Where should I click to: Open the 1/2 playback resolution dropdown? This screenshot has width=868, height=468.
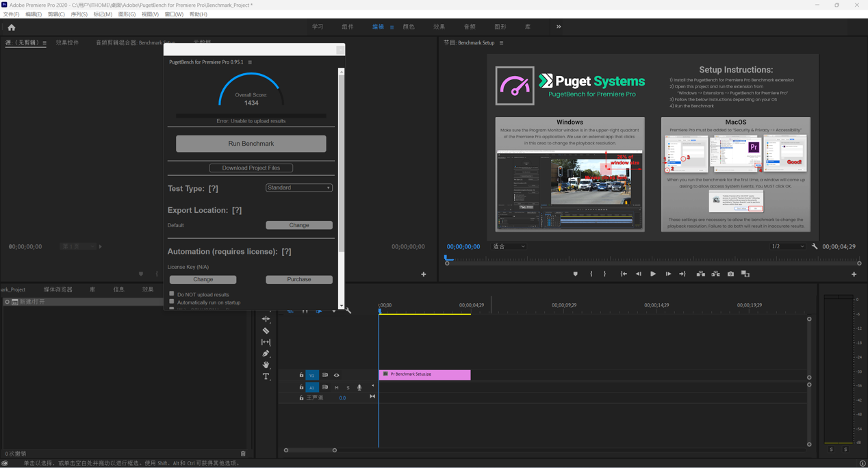click(788, 246)
